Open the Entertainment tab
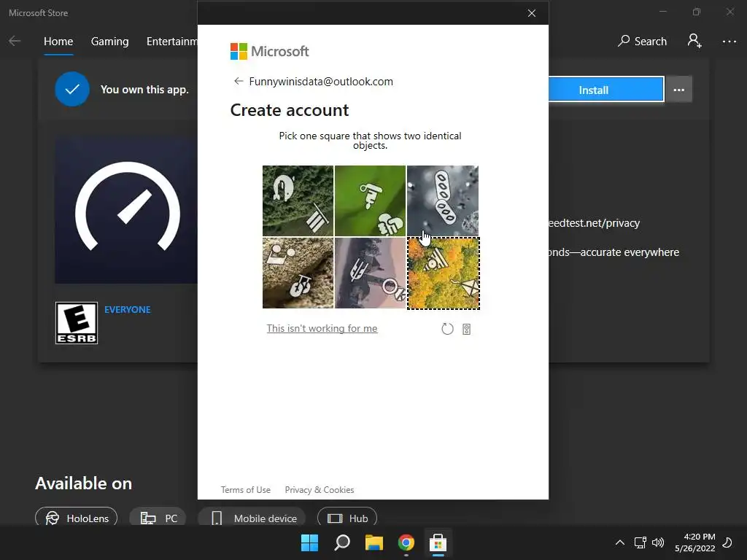Viewport: 747px width, 560px height. tap(172, 42)
